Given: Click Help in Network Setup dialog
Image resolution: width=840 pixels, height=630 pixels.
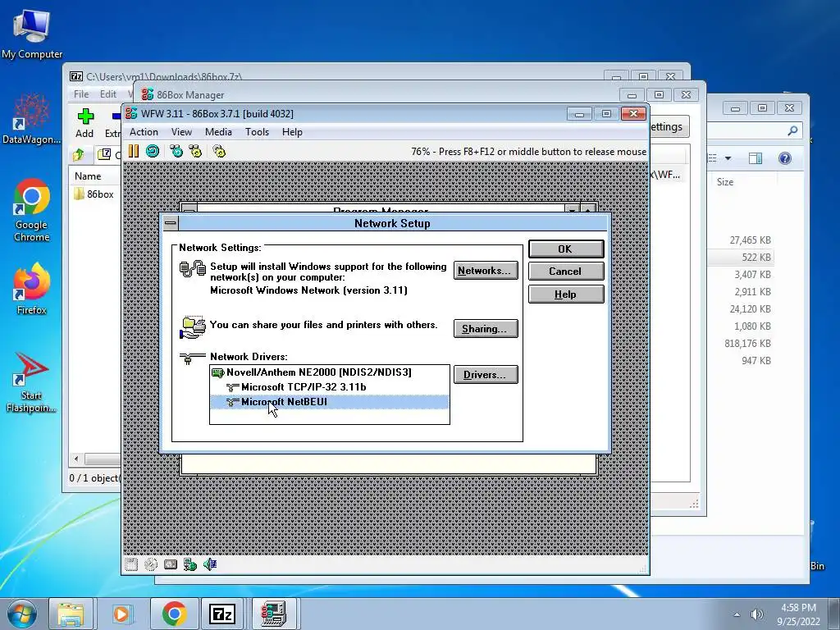Looking at the screenshot, I should click(x=566, y=294).
